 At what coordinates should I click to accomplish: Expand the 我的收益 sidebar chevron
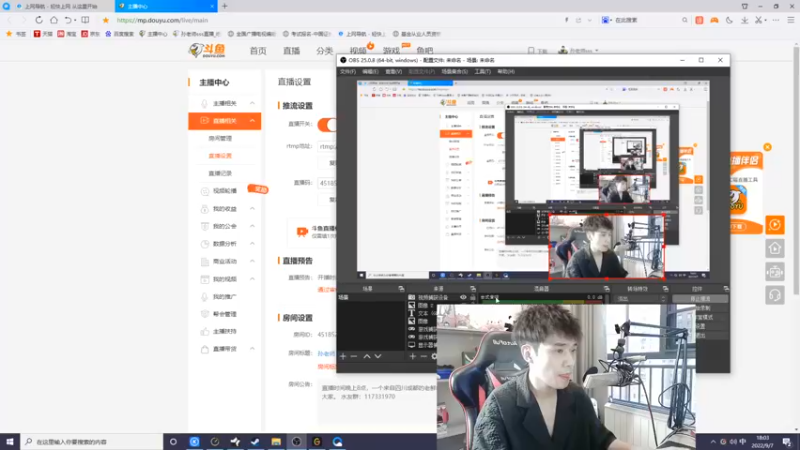pyautogui.click(x=252, y=209)
